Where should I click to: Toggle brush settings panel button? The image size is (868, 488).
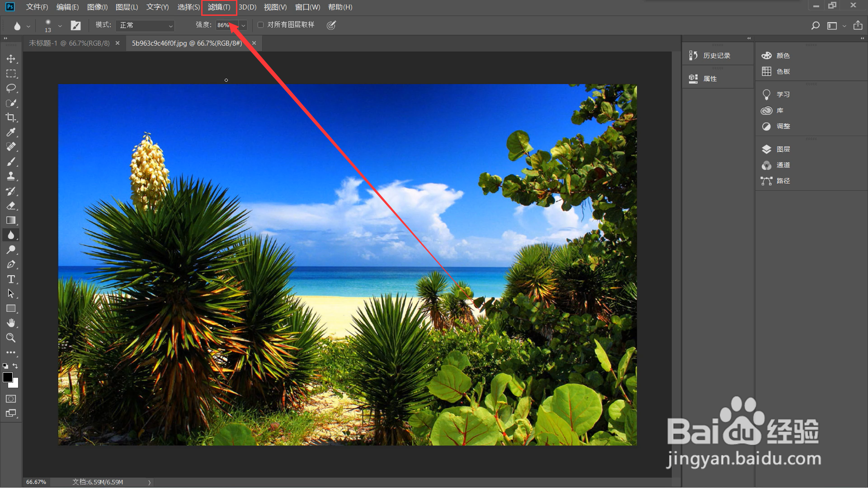pos(75,25)
